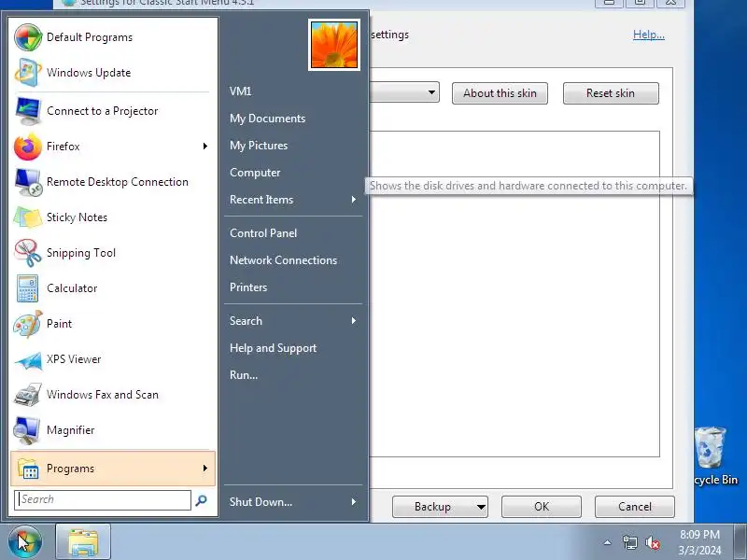The height and width of the screenshot is (560, 747).
Task: Click the Connect to a Projector icon
Action: click(x=28, y=111)
